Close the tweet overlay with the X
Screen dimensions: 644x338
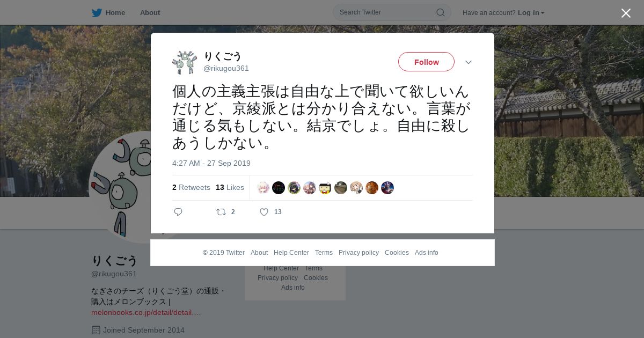click(x=626, y=13)
